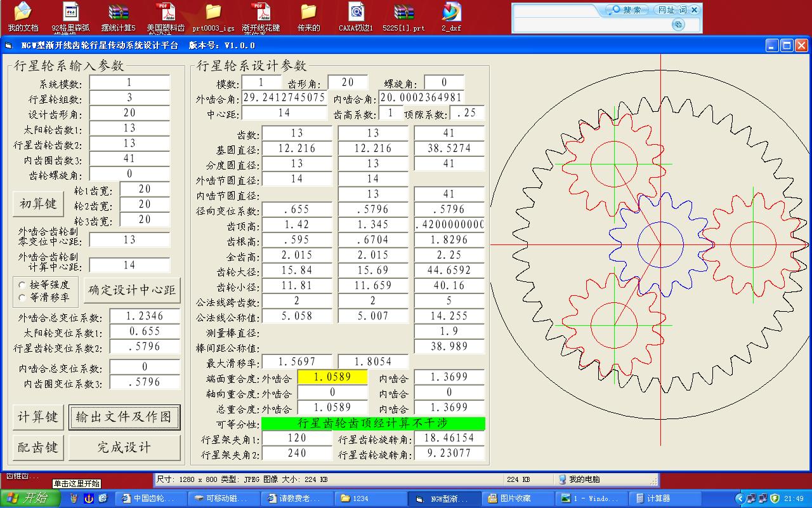812x508 pixels.
Task: Click the 外啮合总变位系数 field
Action: 145,316
